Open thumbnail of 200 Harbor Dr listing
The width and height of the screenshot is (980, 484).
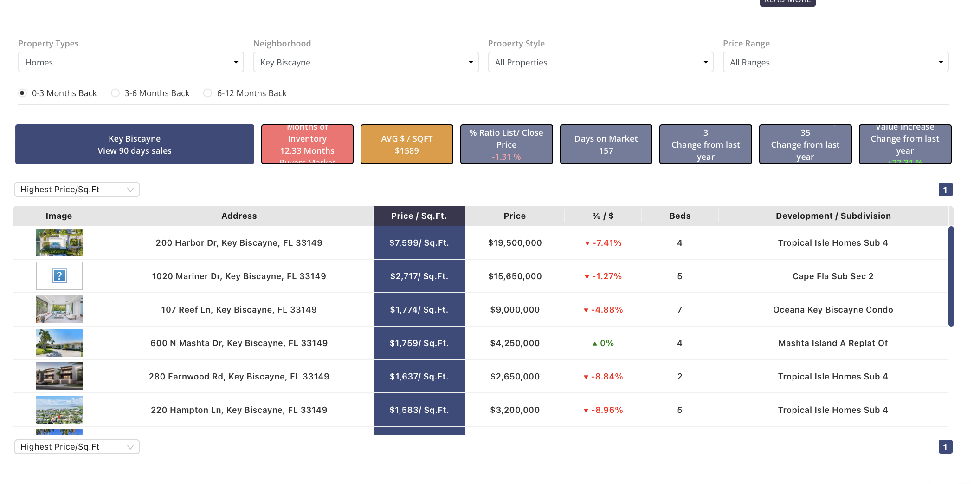point(59,242)
